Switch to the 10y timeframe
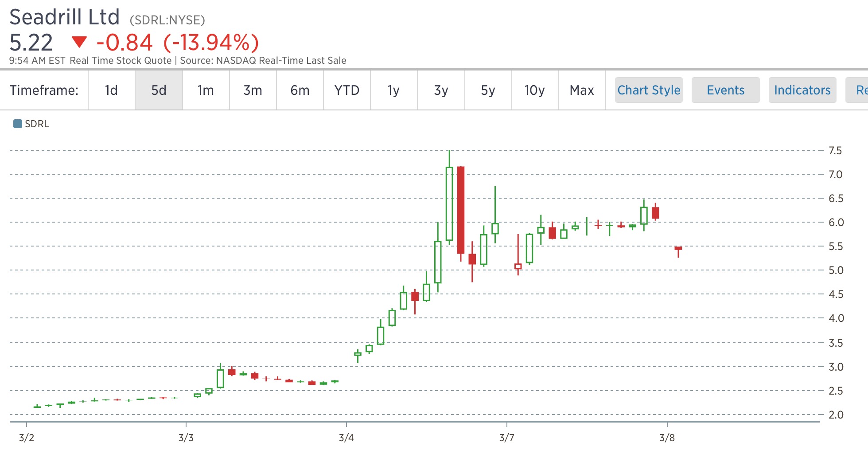Image resolution: width=868 pixels, height=458 pixels. coord(535,90)
